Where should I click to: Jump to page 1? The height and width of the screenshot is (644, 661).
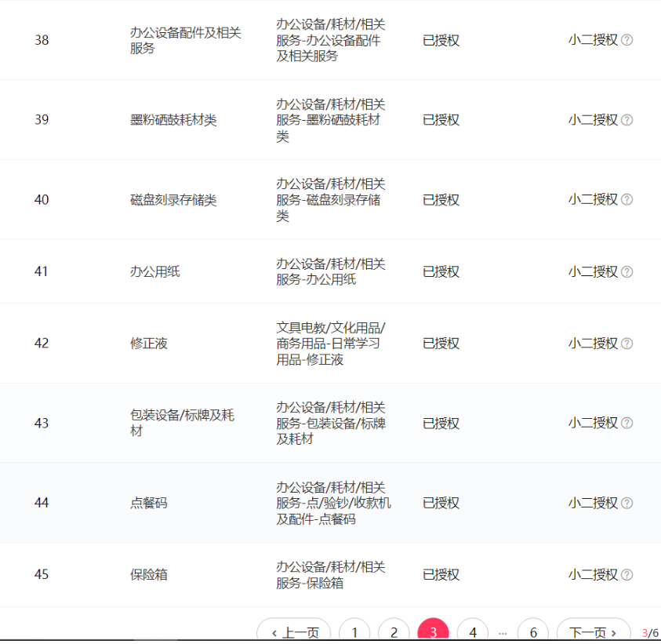[x=354, y=632]
